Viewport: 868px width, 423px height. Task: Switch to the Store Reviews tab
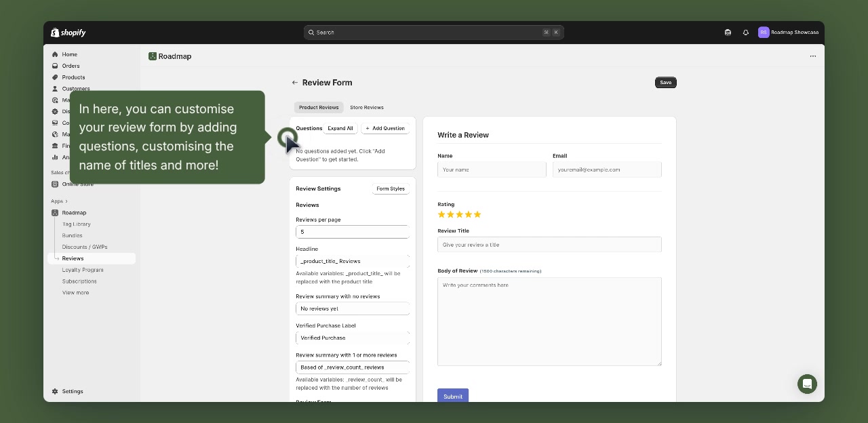(366, 107)
